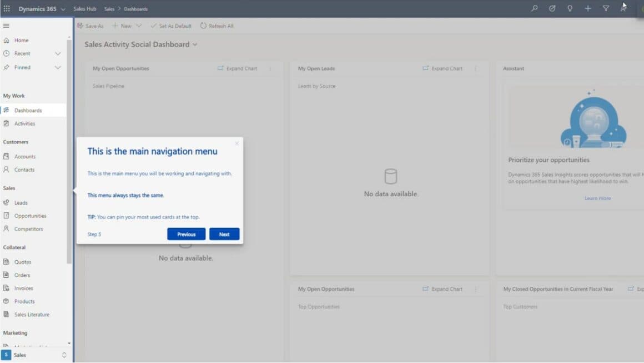Image resolution: width=644 pixels, height=363 pixels.
Task: Click Refresh All in the toolbar
Action: coord(217,26)
